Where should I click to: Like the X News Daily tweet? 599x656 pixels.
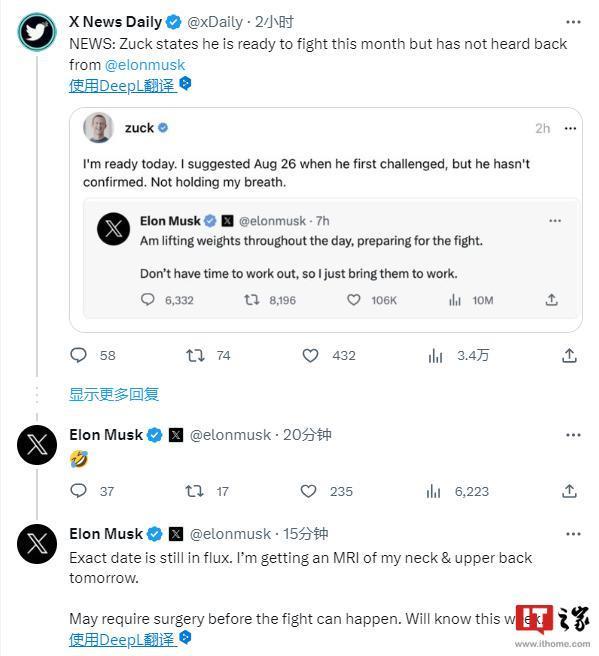tap(310, 355)
